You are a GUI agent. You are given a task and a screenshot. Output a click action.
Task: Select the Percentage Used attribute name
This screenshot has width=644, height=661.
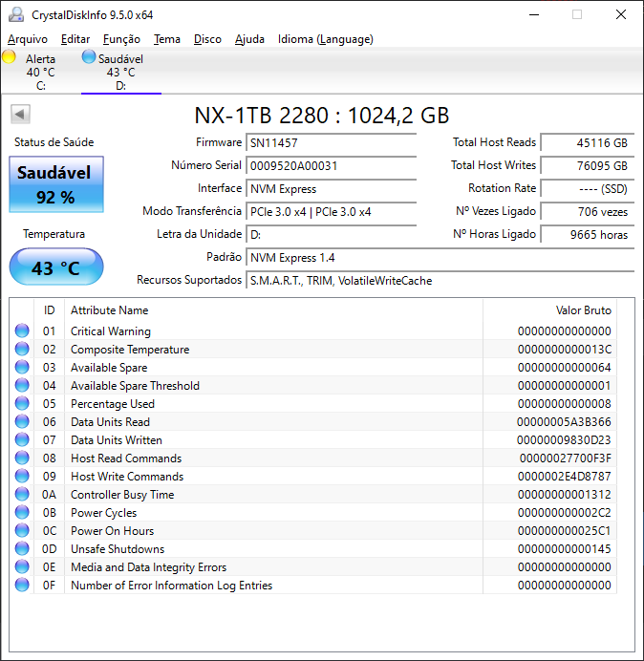(x=113, y=404)
